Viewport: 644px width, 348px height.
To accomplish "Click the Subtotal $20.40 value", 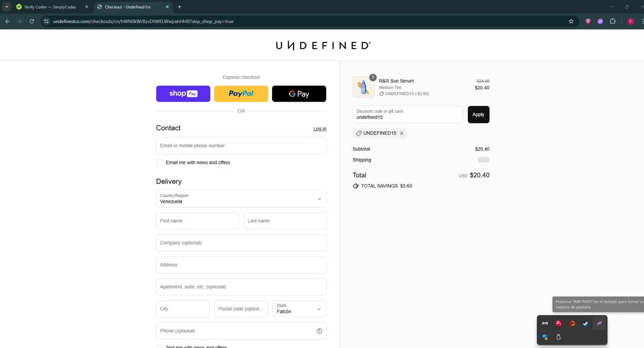I will [482, 149].
